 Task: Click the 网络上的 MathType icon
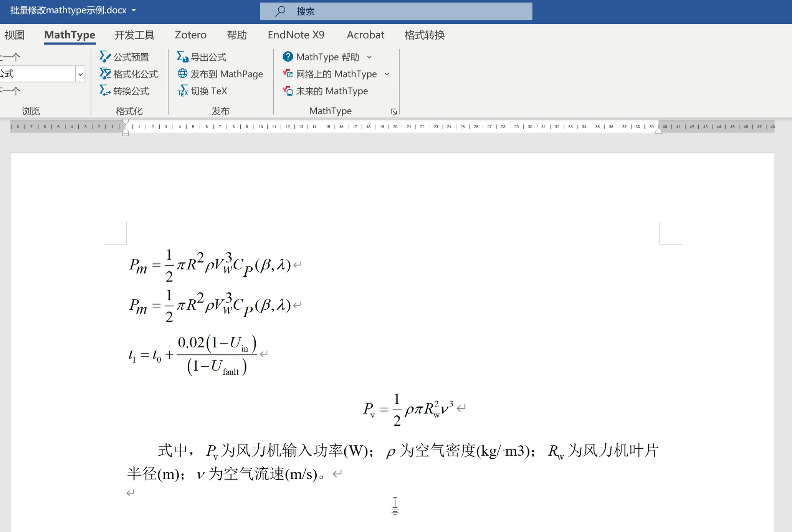tap(288, 74)
